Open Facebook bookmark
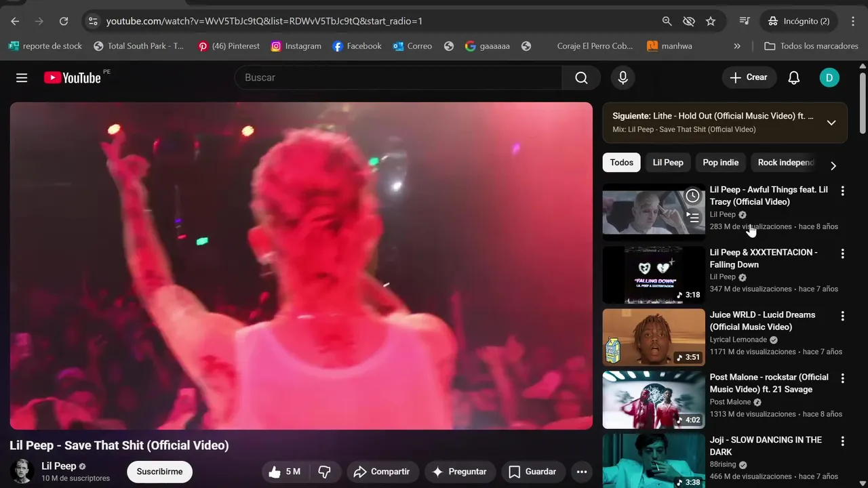The image size is (868, 488). click(x=357, y=46)
